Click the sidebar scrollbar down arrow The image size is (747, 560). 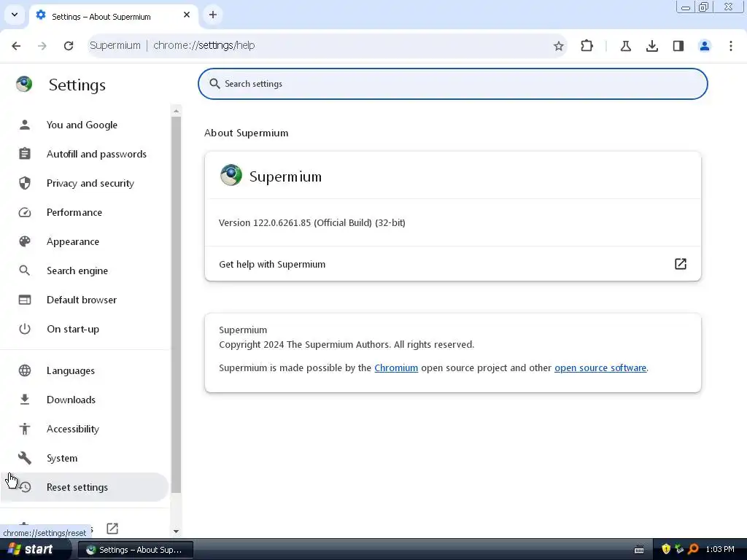pyautogui.click(x=177, y=531)
